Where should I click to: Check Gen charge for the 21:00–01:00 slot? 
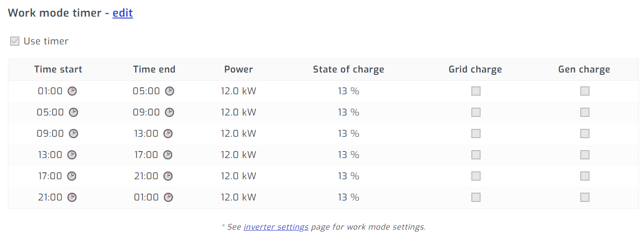[x=585, y=197]
